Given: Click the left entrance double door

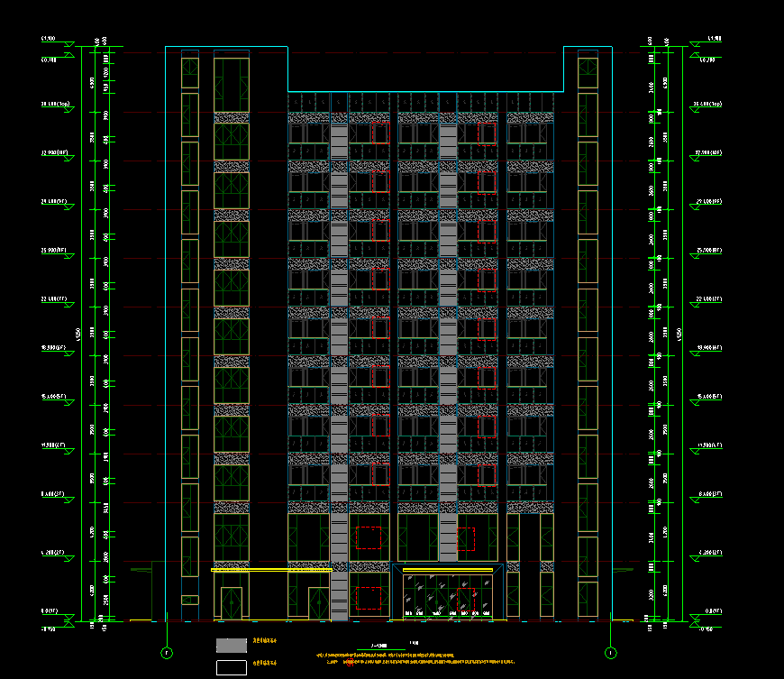Looking at the screenshot, I should [x=232, y=603].
